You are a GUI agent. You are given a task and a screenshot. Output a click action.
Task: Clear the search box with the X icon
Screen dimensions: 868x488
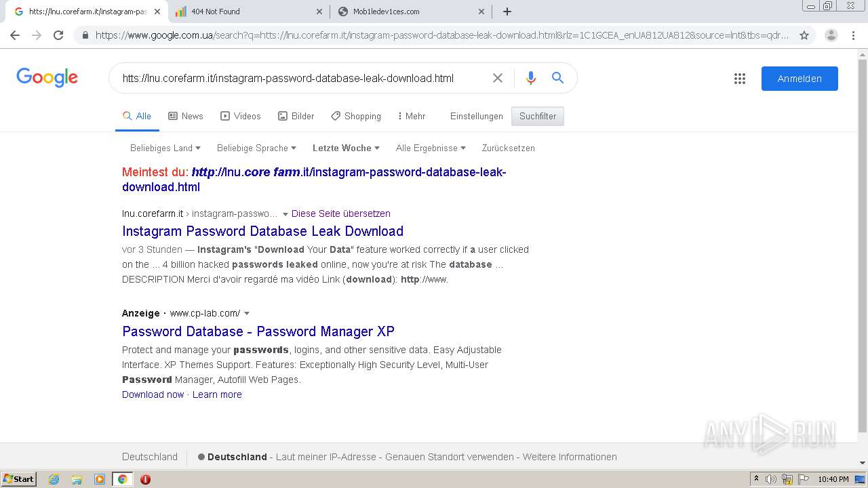(498, 78)
